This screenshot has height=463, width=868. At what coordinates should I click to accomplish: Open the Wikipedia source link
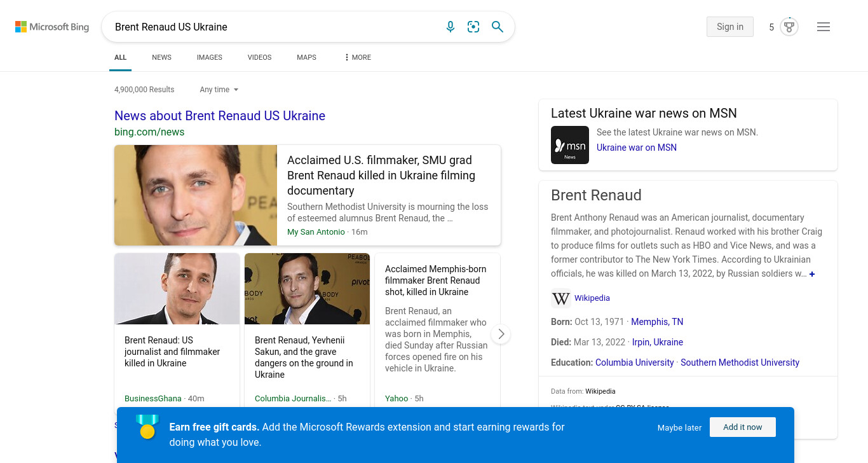tap(592, 298)
